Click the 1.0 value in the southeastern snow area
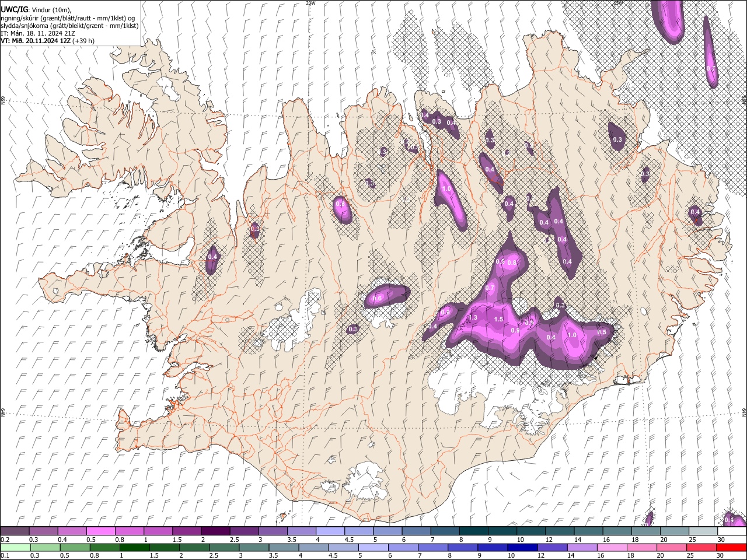The image size is (747, 560). [572, 335]
